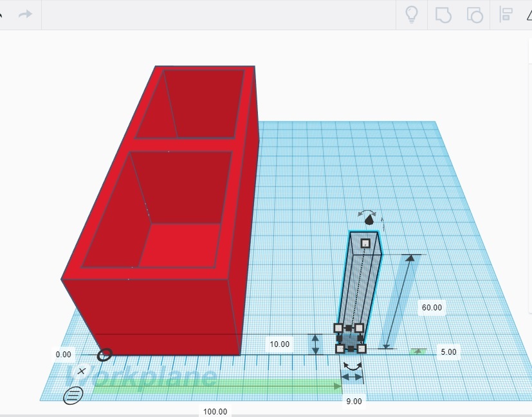Click the black left-edge midpoint handle
Screen dimensions: 532x417
coord(339,338)
